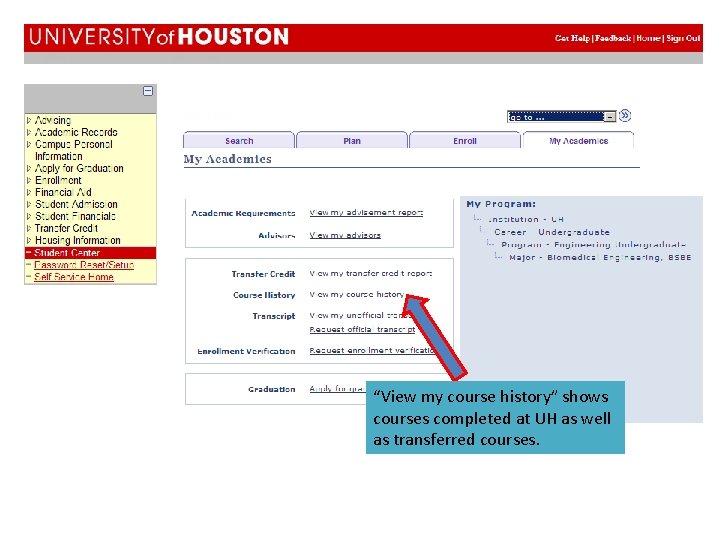Switch to the Enroll tab

(x=465, y=141)
